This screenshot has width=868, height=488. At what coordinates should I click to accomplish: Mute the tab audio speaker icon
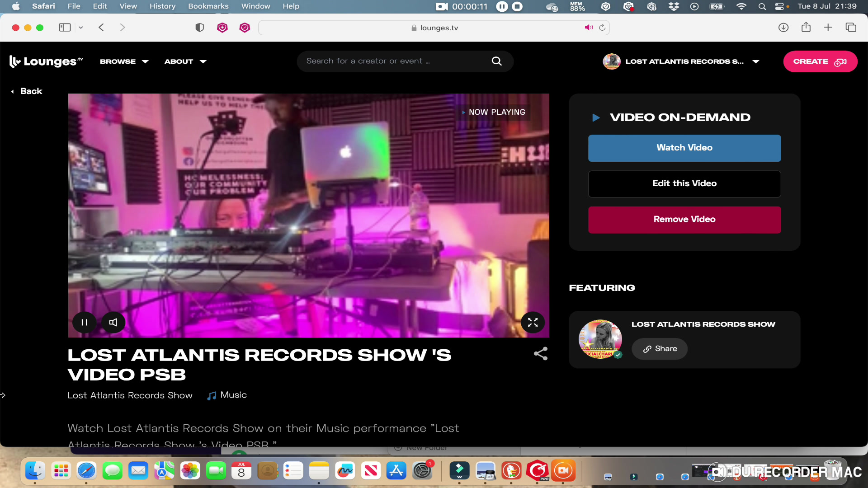pos(589,28)
